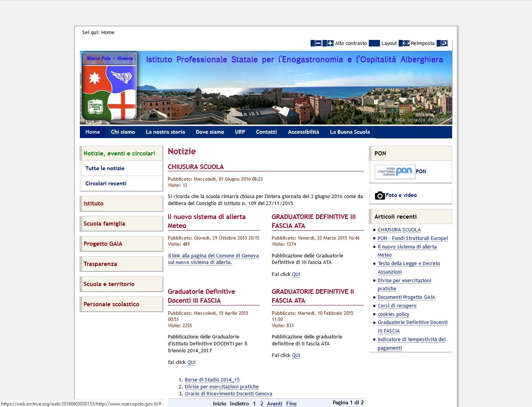Screen dimensions: 532x407
Task: Click the PON Fondi Strutturali logo image
Action: coord(395,171)
